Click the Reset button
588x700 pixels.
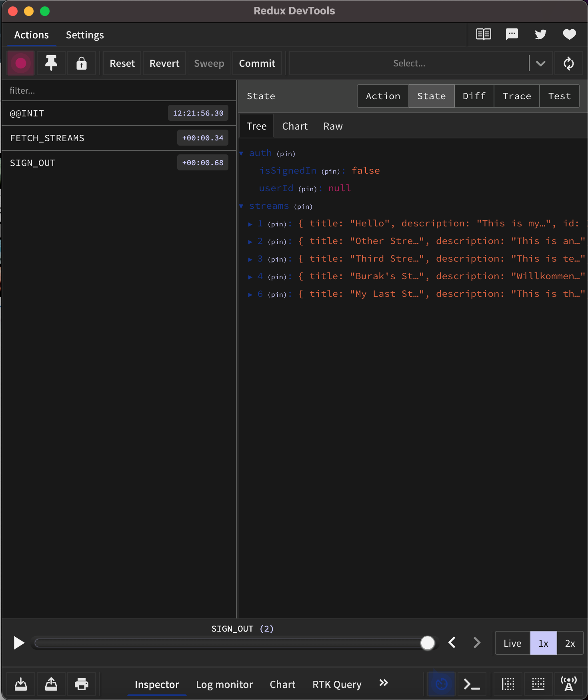click(x=122, y=63)
